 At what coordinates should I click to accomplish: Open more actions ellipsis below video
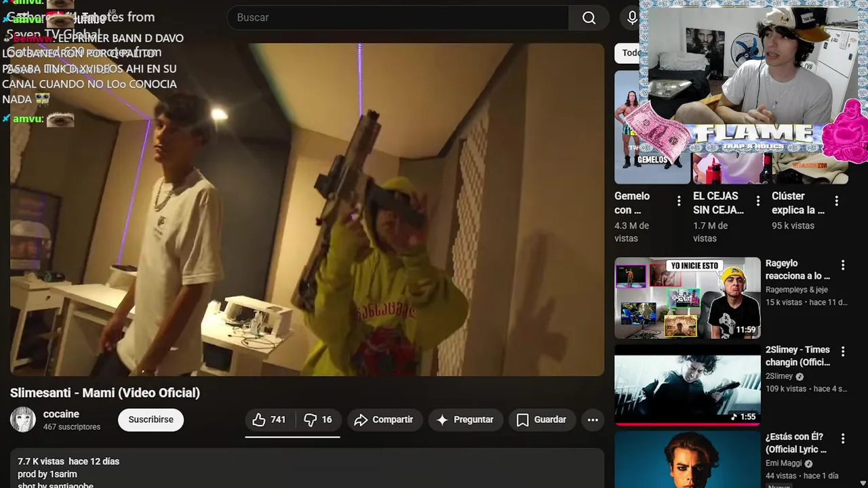click(593, 420)
